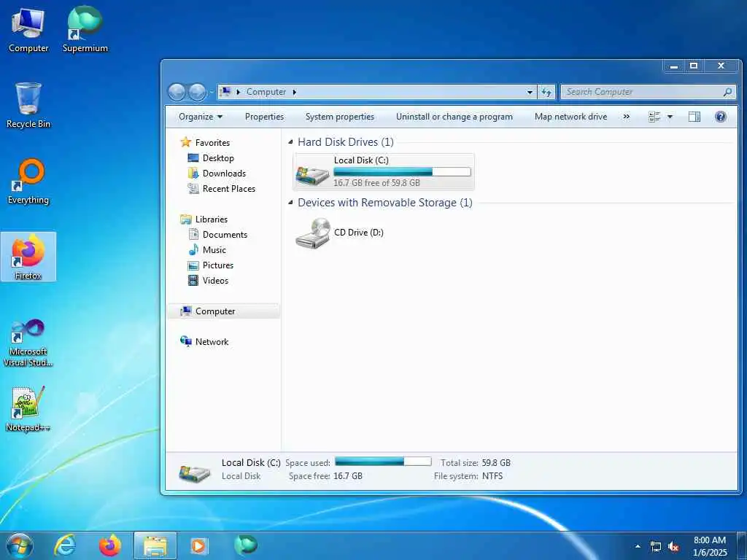747x560 pixels.
Task: Click Properties in the command bar
Action: [x=264, y=117]
